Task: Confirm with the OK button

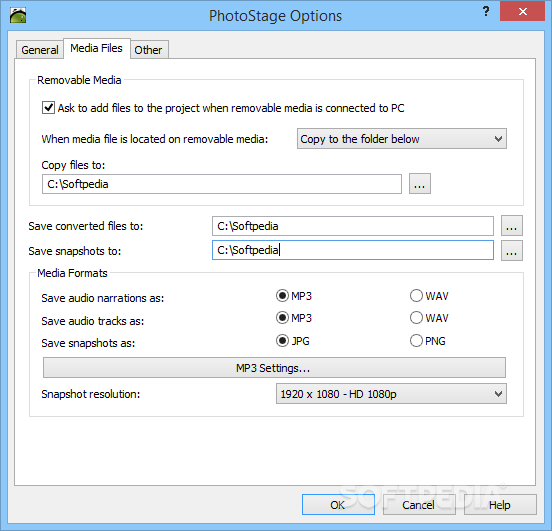Action: [x=338, y=505]
